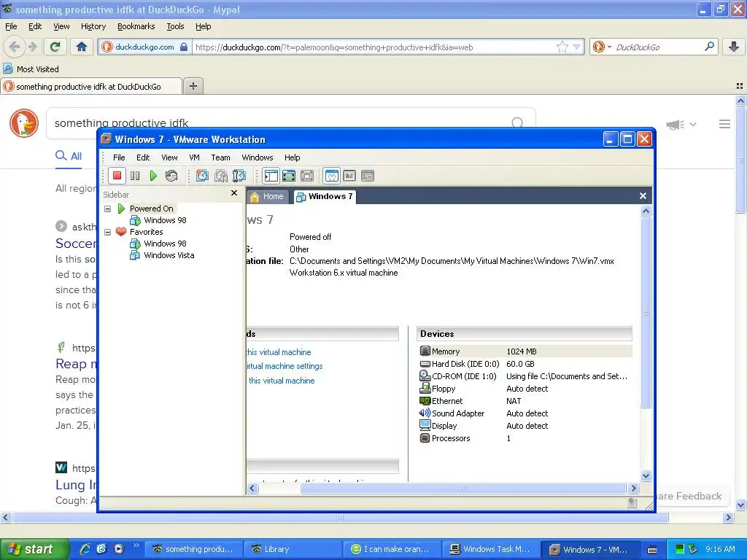The height and width of the screenshot is (560, 747).
Task: Close the current VMware tab with X
Action: [x=643, y=195]
